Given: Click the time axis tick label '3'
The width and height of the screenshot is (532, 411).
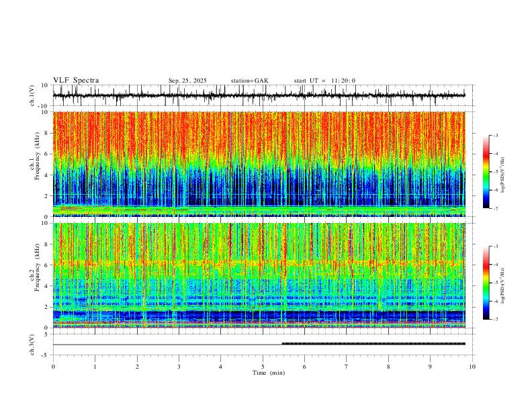Looking at the screenshot, I should [x=179, y=367].
